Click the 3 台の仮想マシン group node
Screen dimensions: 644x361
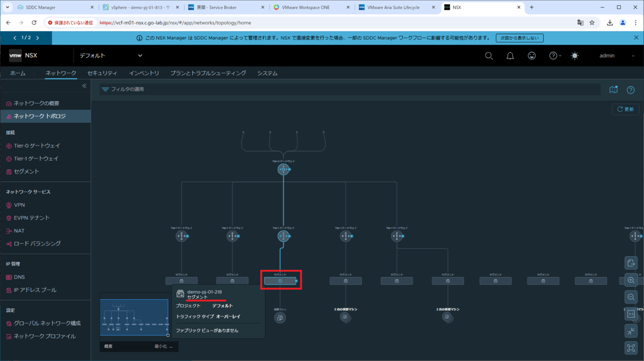coord(345,317)
